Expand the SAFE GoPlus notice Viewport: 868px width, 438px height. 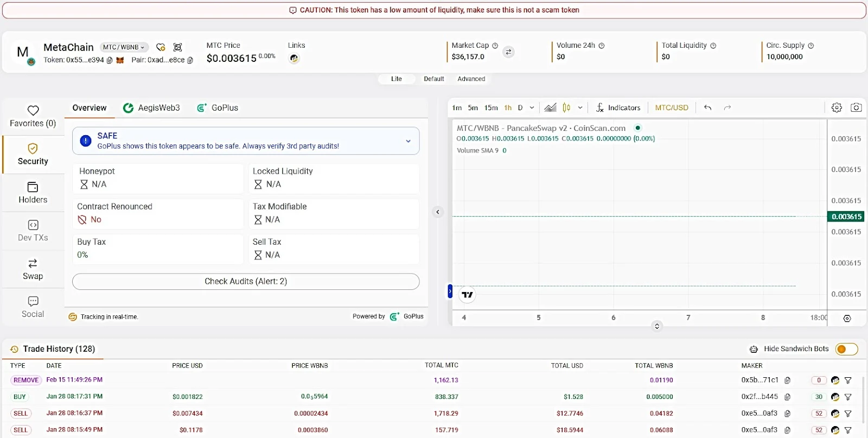[408, 141]
